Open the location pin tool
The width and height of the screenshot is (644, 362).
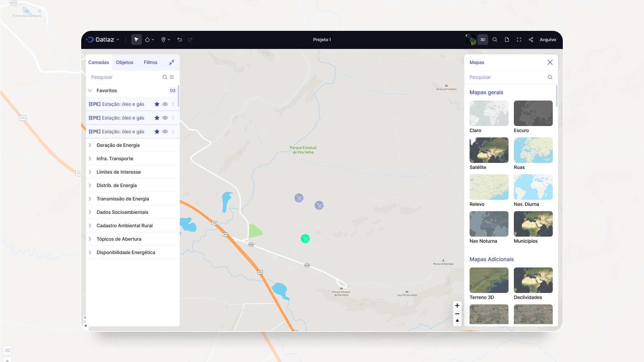[x=165, y=40]
